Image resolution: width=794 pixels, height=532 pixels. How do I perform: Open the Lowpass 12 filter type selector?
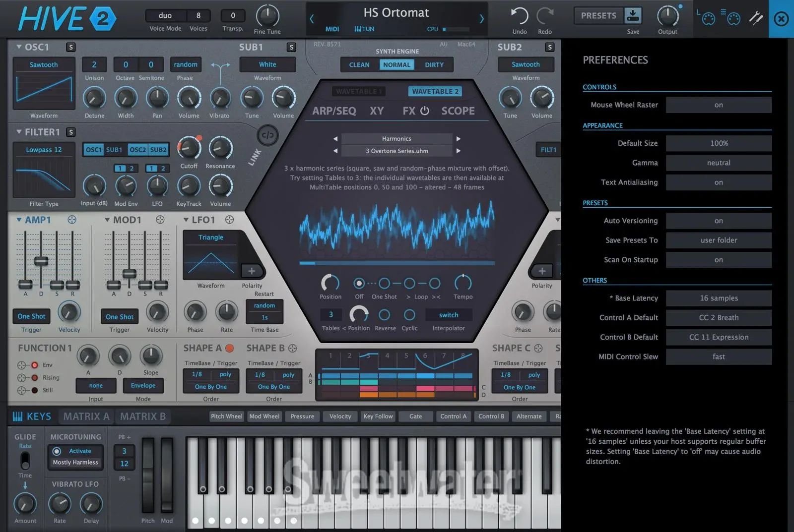(44, 150)
